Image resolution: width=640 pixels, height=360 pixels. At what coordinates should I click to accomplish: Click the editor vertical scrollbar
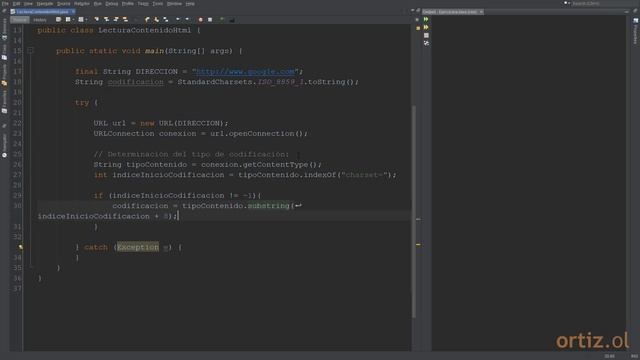[x=413, y=211]
